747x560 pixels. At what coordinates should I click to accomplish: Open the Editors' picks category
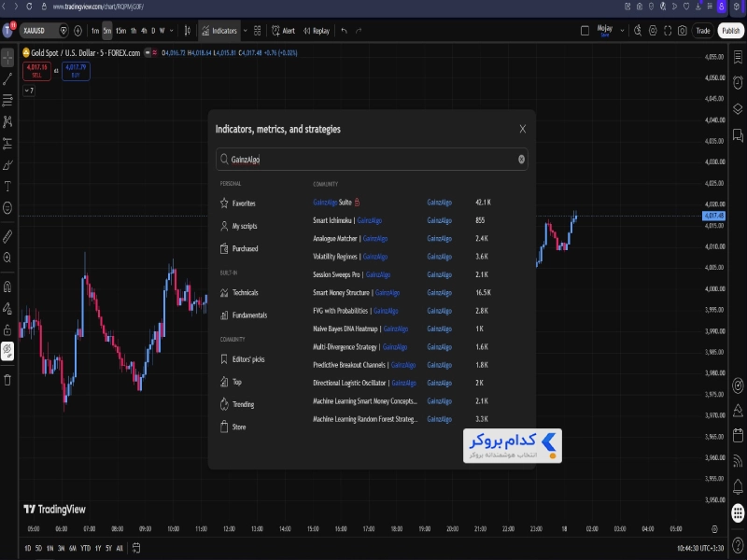click(x=243, y=359)
